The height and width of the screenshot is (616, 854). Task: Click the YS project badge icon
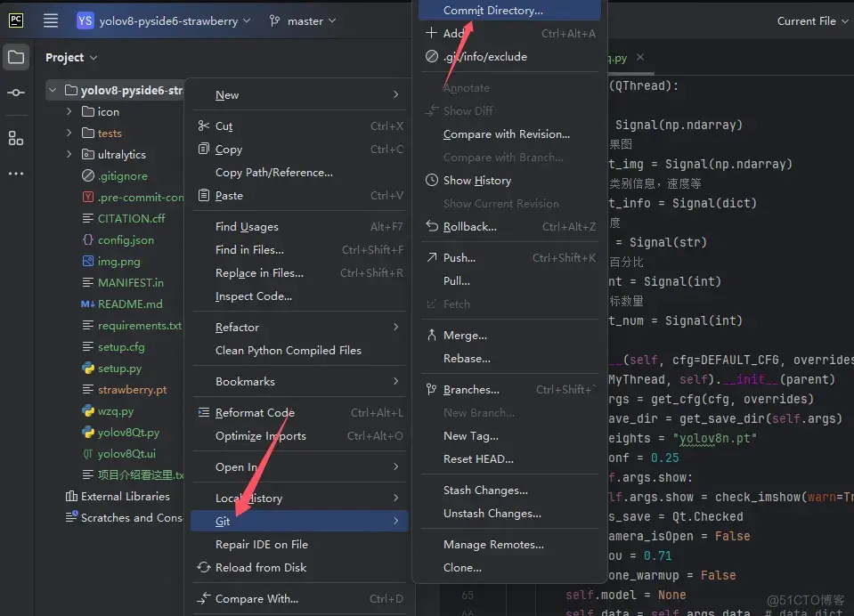85,20
